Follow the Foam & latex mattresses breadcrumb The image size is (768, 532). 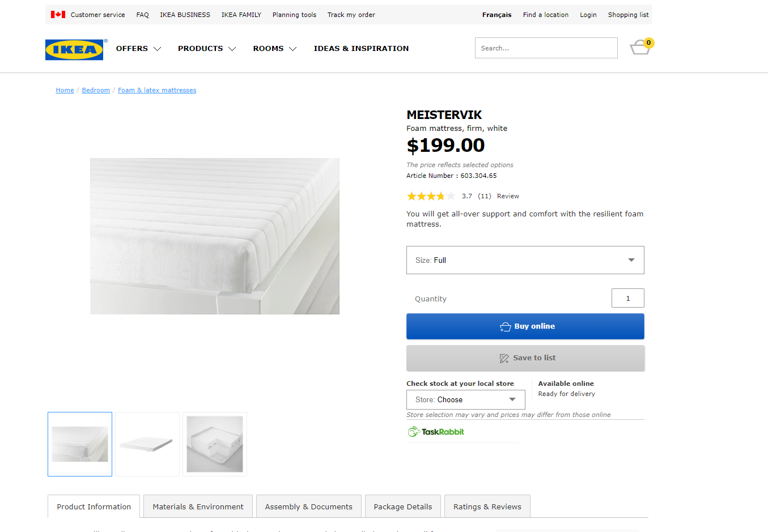coord(157,90)
